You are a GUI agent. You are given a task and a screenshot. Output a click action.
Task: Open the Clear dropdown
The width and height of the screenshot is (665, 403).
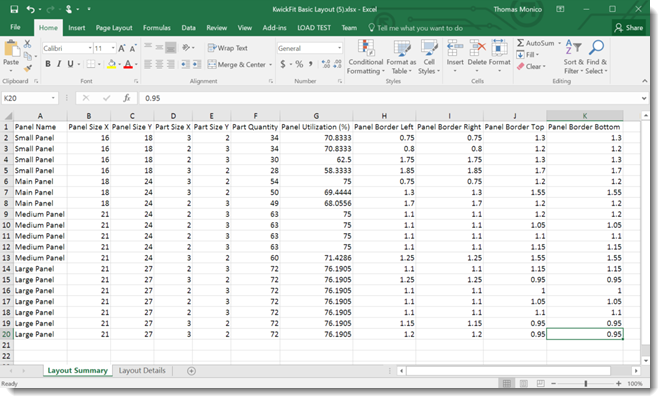pos(531,67)
